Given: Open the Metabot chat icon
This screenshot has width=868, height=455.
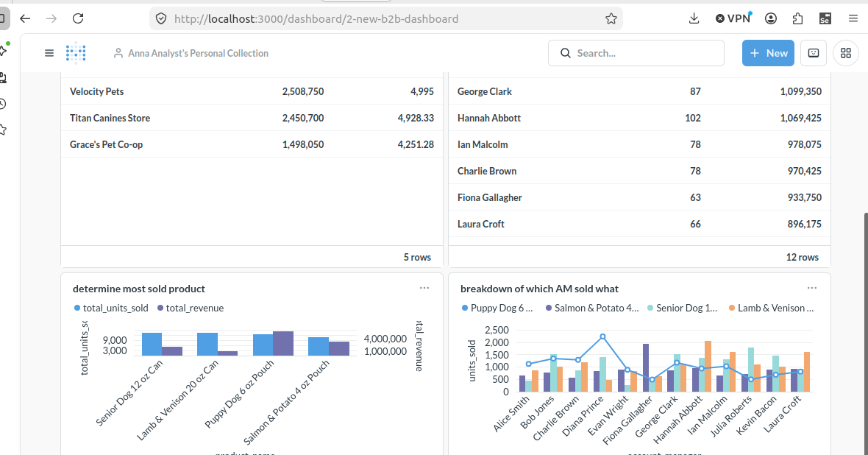Looking at the screenshot, I should click(813, 53).
